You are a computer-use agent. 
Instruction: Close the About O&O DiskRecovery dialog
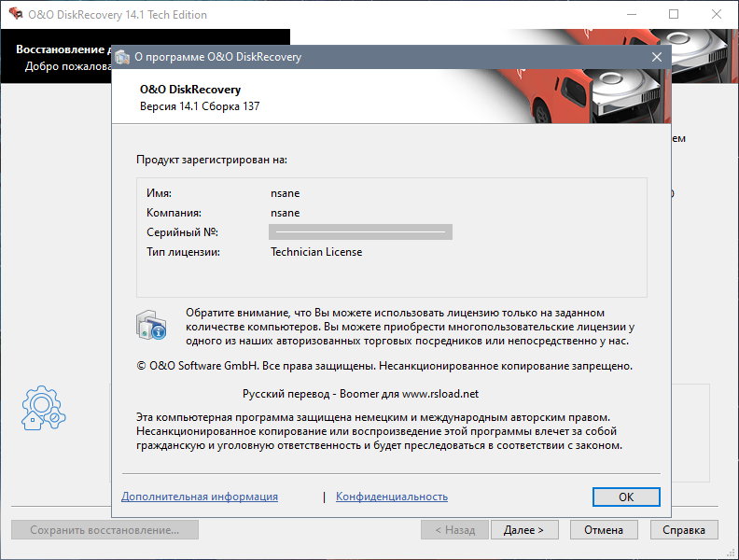[657, 57]
